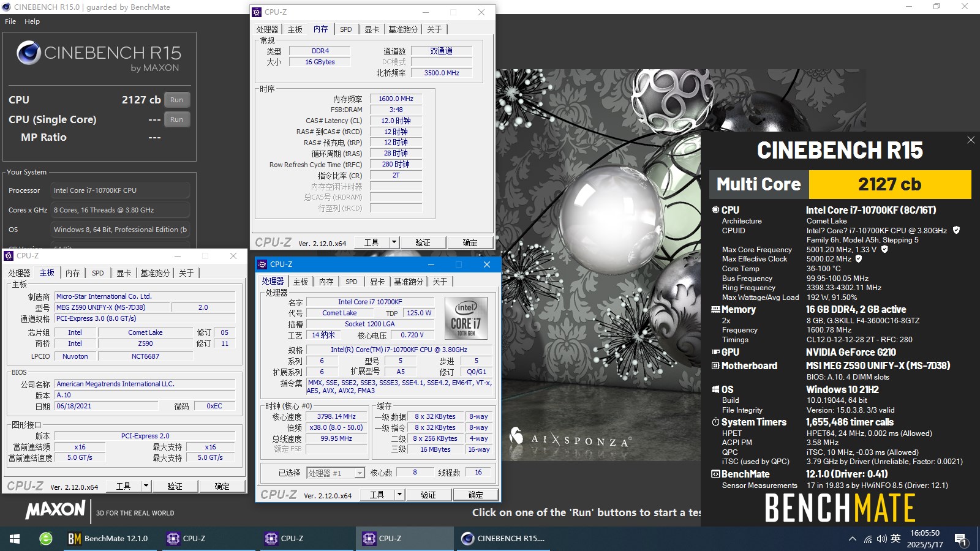Screen dimensions: 980x551
Task: Click the Intel Core i7 logo image
Action: tap(466, 318)
